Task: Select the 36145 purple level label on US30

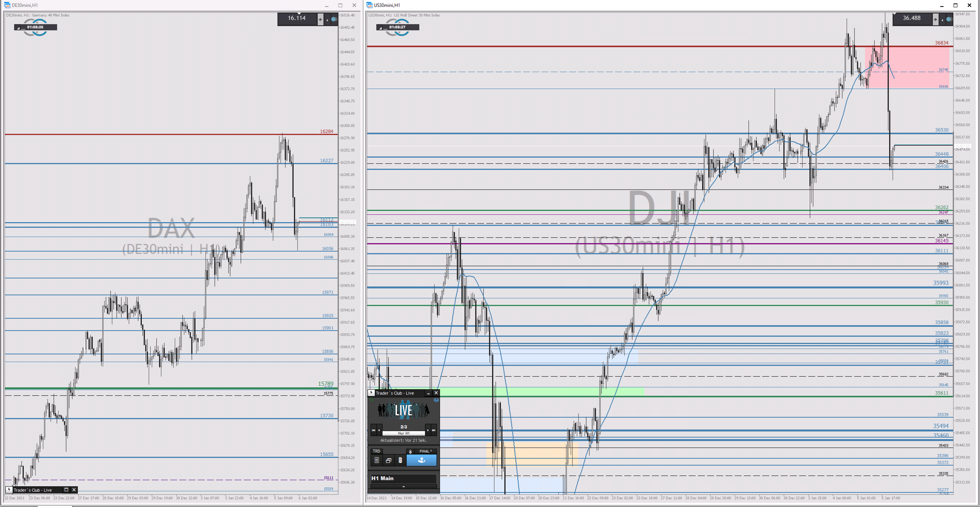Action: (x=941, y=241)
